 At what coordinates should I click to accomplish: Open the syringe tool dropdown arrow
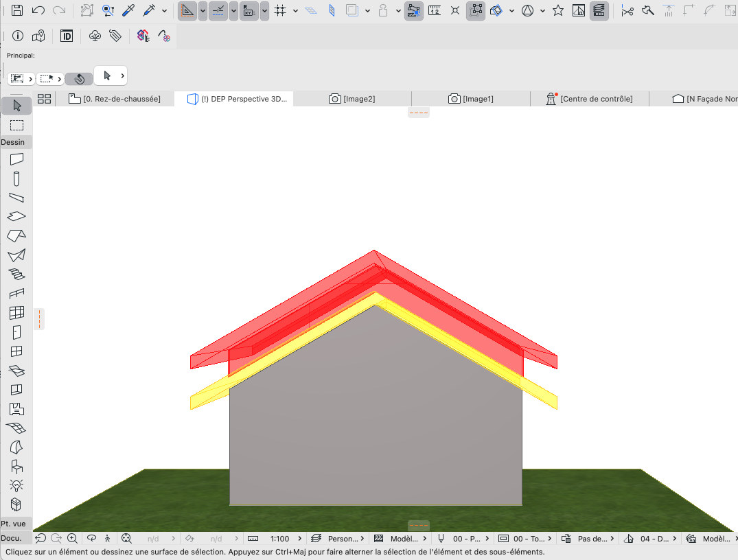[x=164, y=11]
